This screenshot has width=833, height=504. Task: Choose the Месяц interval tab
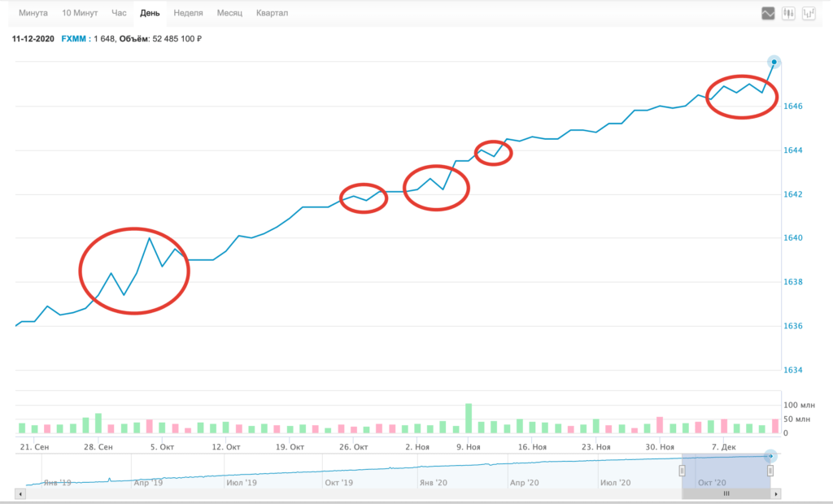(x=231, y=14)
